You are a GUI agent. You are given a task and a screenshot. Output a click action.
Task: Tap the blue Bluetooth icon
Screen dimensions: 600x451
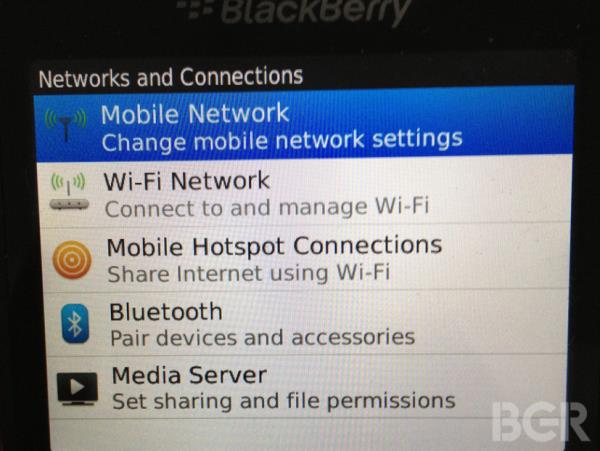pyautogui.click(x=75, y=324)
